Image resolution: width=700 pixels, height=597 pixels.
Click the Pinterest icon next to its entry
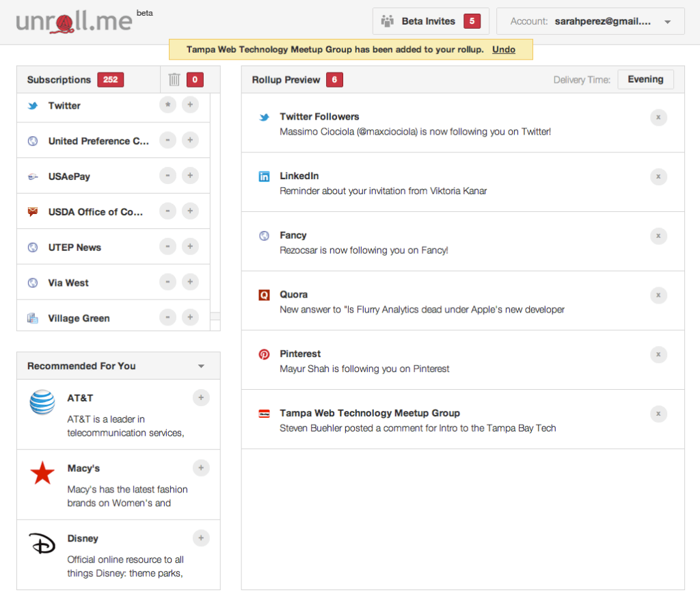264,354
